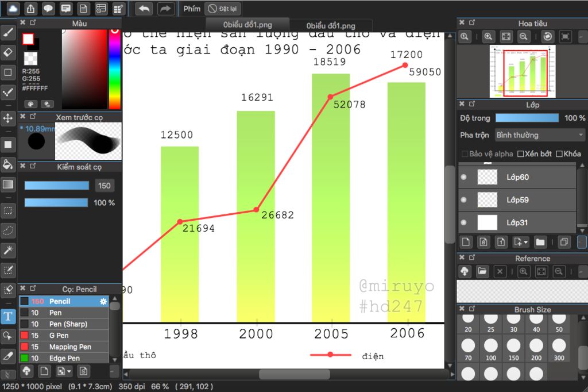Select the Lasso selection tool
The width and height of the screenshot is (588, 392).
point(8,230)
